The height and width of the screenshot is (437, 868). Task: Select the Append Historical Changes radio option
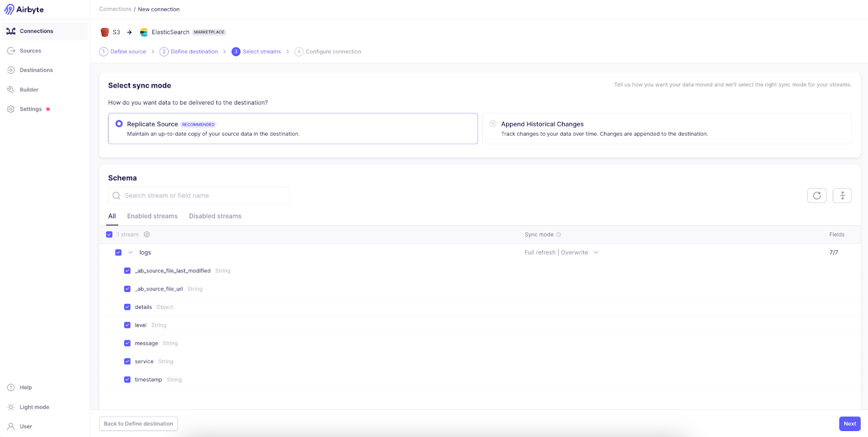click(493, 124)
